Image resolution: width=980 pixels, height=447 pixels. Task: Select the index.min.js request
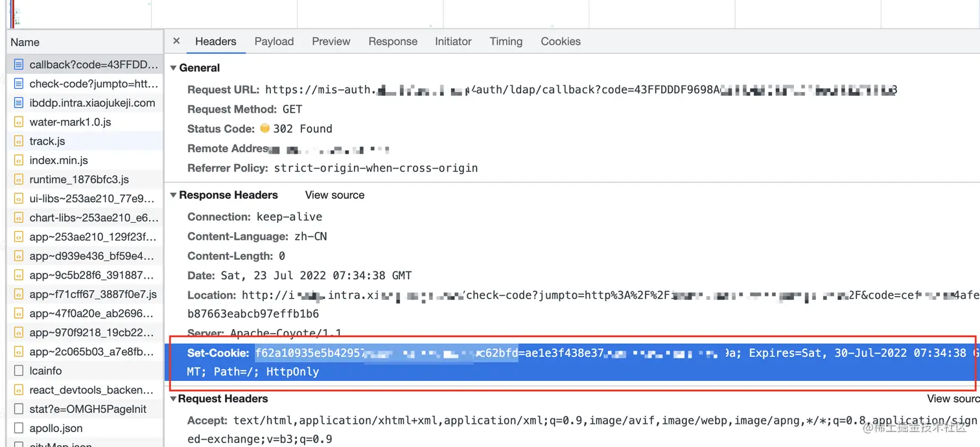[85, 160]
